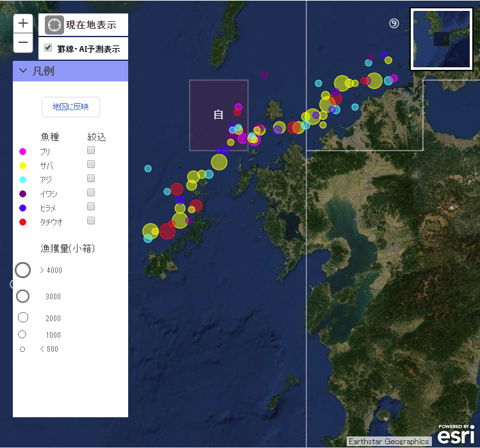Click the overview minimap thumbnail
The height and width of the screenshot is (448, 480).
click(442, 38)
